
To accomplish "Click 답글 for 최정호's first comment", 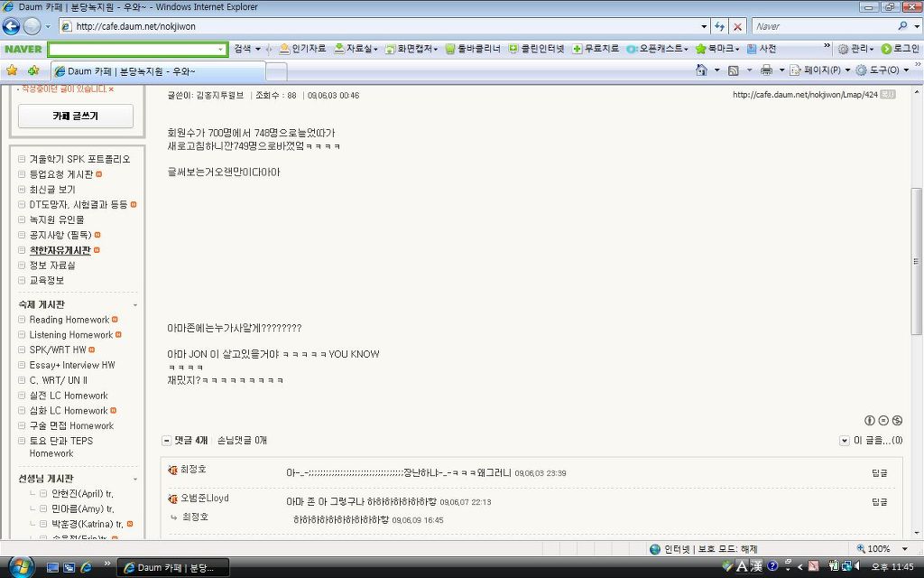I will click(x=879, y=473).
